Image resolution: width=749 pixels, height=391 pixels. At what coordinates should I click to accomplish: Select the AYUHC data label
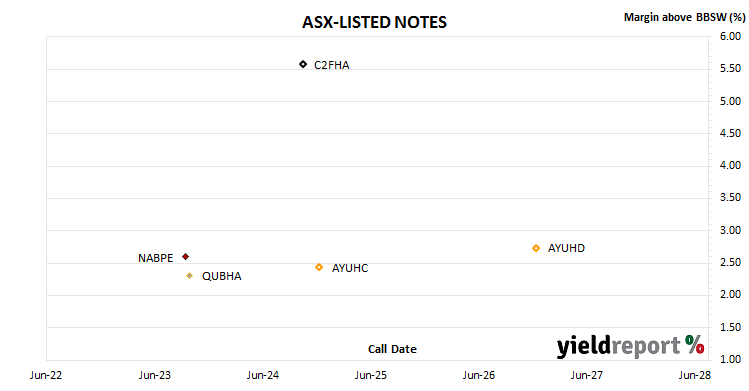(x=350, y=268)
